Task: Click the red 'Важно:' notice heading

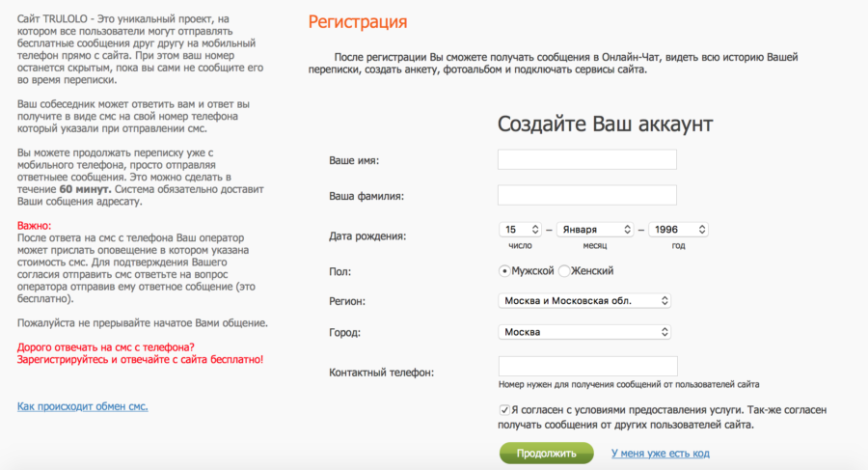Action: coord(34,226)
